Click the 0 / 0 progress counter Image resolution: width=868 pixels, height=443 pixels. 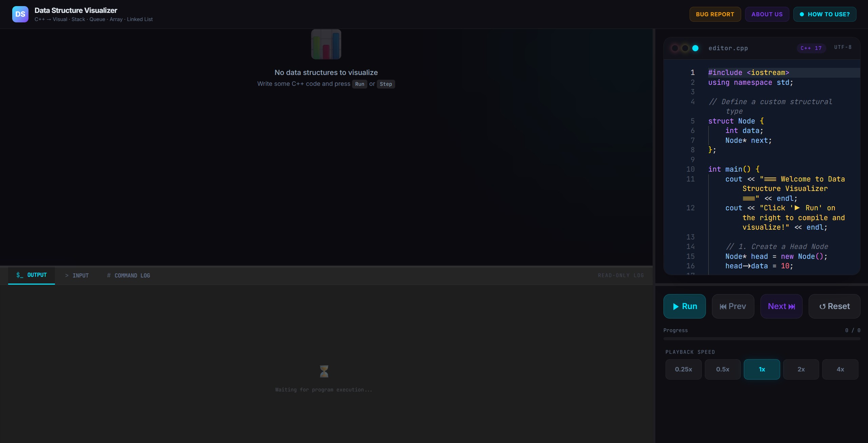[x=853, y=330]
